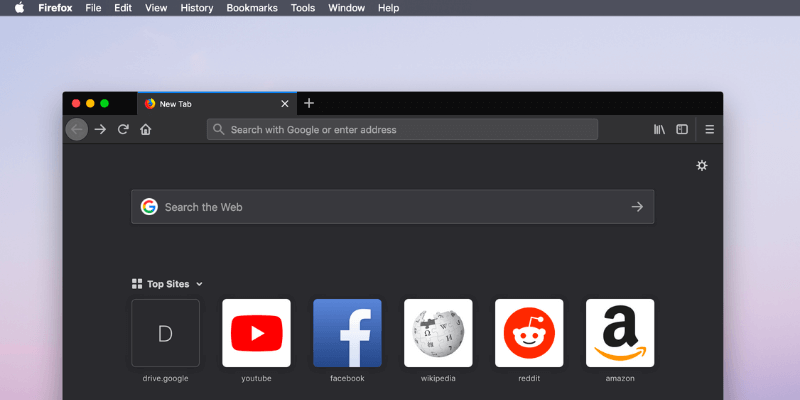Close the New Tab tab
800x400 pixels.
(285, 104)
